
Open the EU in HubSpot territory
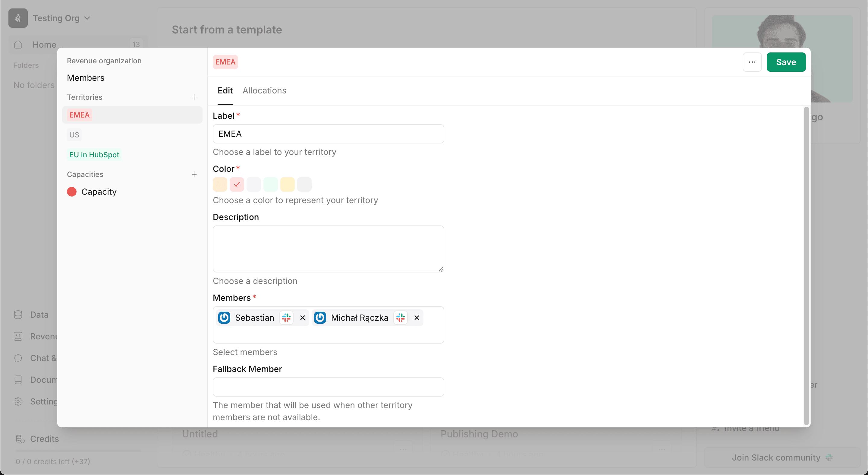[x=94, y=155]
